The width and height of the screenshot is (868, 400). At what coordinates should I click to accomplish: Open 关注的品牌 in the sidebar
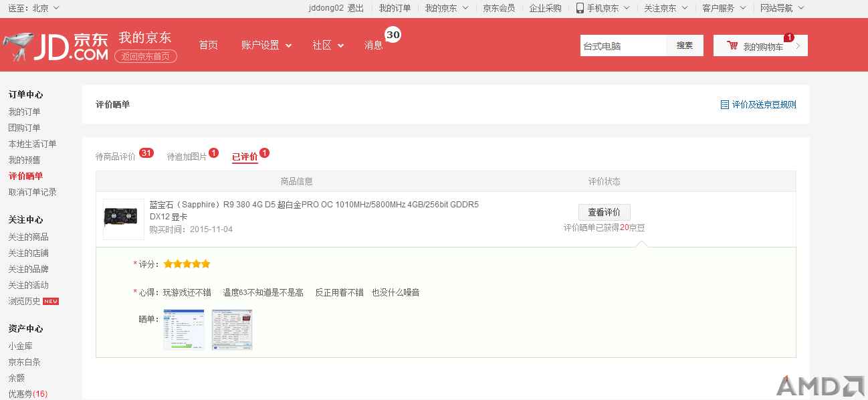click(x=28, y=269)
